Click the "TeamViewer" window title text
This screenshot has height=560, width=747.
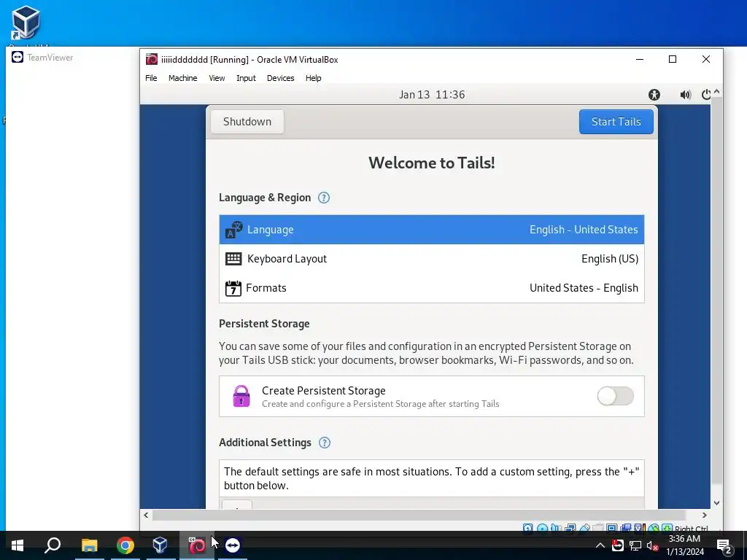tap(50, 58)
